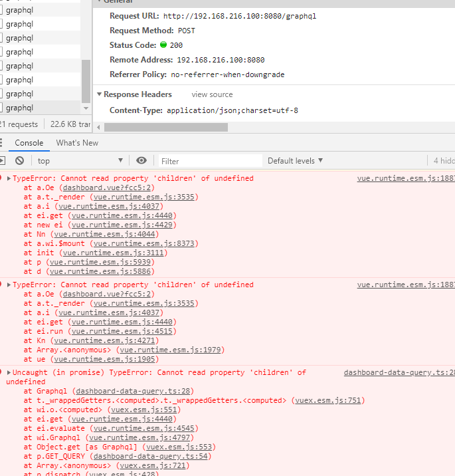
Task: Click the Referrer Policy value
Action: coord(227,74)
